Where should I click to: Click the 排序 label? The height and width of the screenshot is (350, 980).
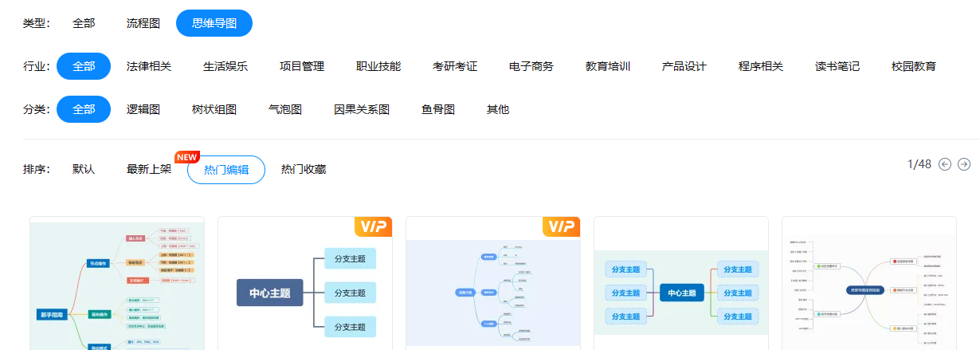[x=37, y=169]
